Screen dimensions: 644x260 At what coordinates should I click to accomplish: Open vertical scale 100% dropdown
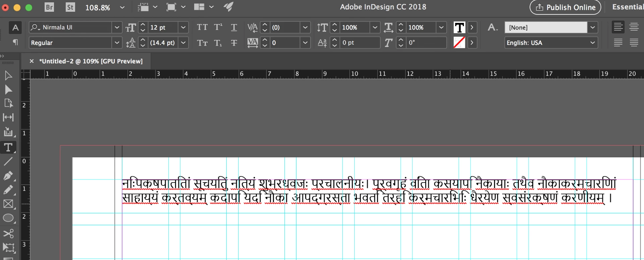pyautogui.click(x=375, y=28)
